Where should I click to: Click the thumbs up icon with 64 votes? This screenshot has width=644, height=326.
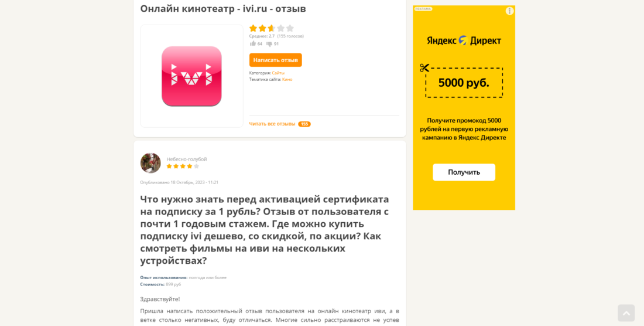(x=252, y=43)
